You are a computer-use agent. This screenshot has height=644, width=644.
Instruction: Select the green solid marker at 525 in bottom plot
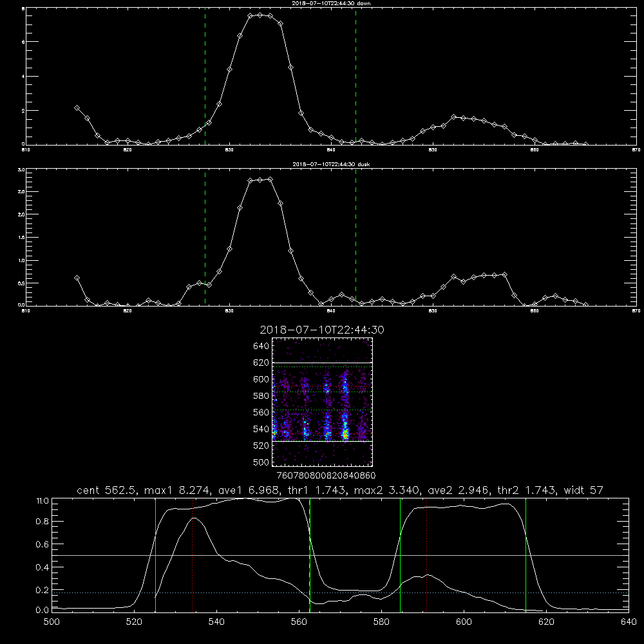(x=155, y=555)
